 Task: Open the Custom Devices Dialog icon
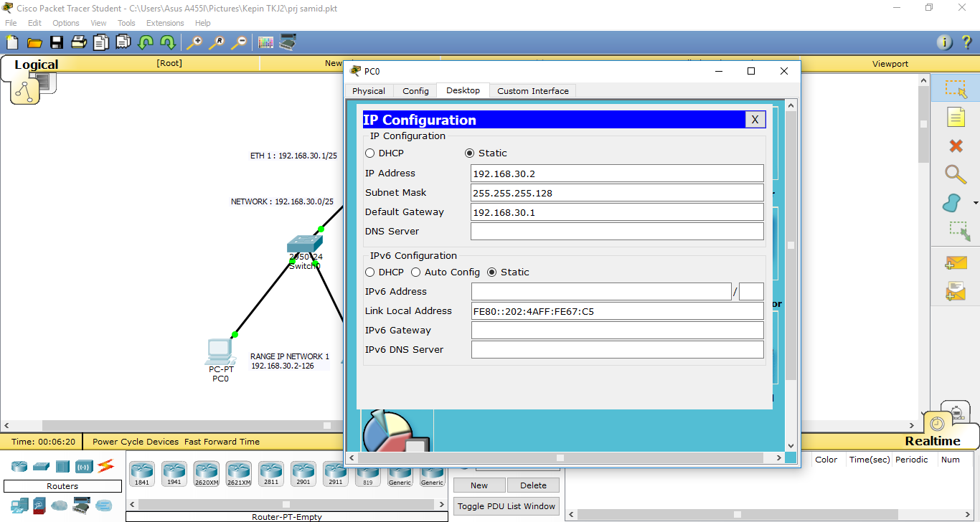tap(288, 42)
